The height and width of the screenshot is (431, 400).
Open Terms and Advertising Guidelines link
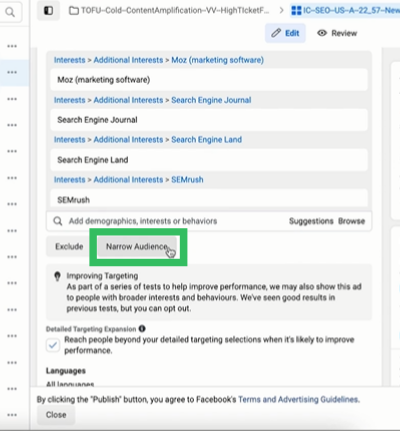click(299, 399)
